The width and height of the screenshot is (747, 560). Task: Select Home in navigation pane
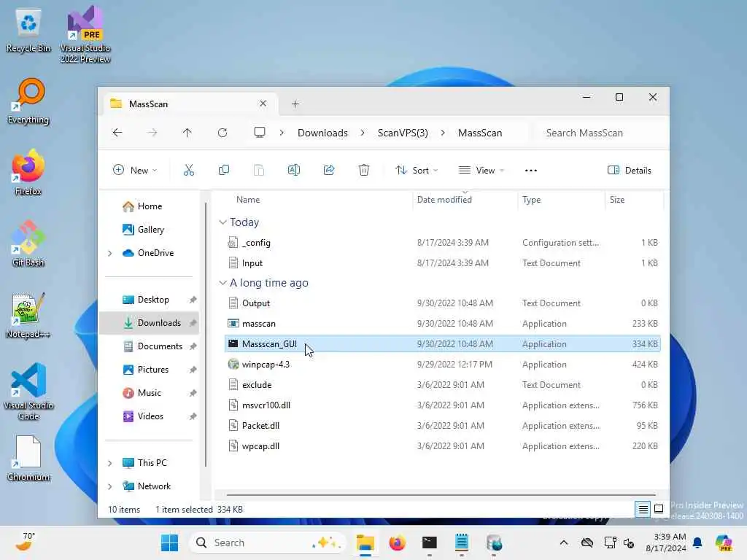(x=150, y=206)
